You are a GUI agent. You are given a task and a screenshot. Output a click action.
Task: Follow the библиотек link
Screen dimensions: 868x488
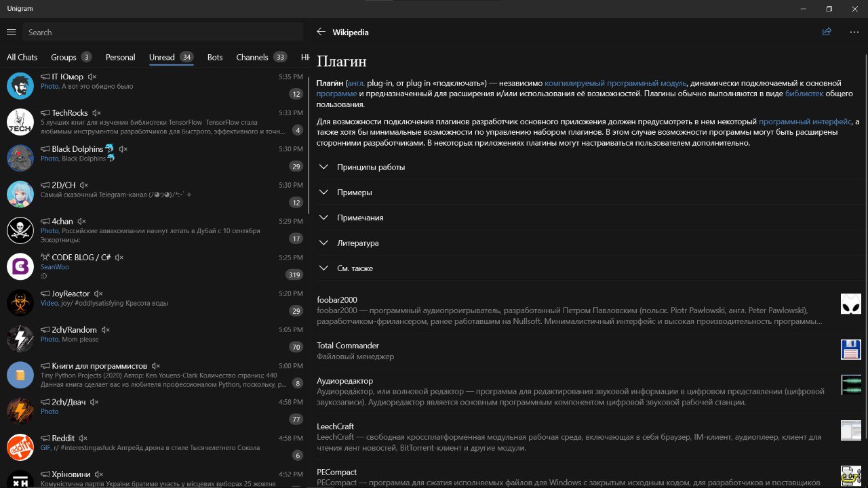click(804, 94)
